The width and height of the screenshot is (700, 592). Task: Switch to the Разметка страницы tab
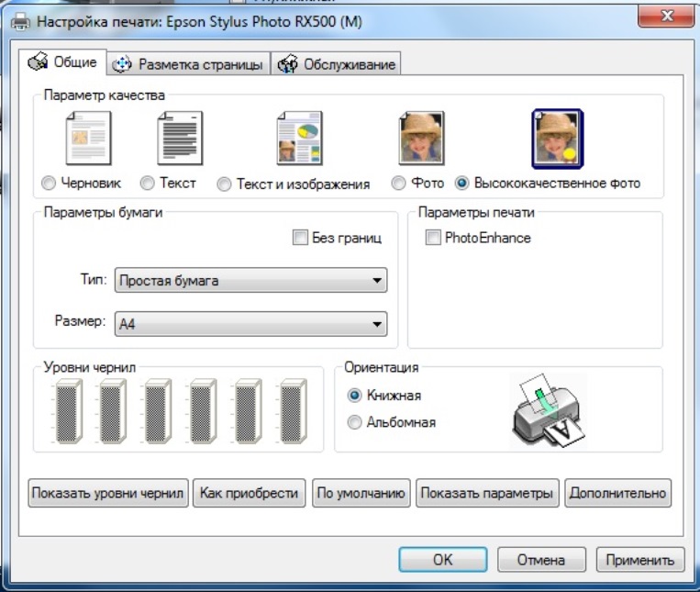point(188,64)
